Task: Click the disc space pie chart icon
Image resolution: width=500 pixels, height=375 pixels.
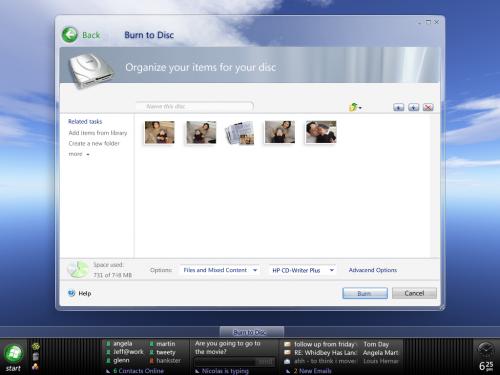Action: pyautogui.click(x=77, y=269)
